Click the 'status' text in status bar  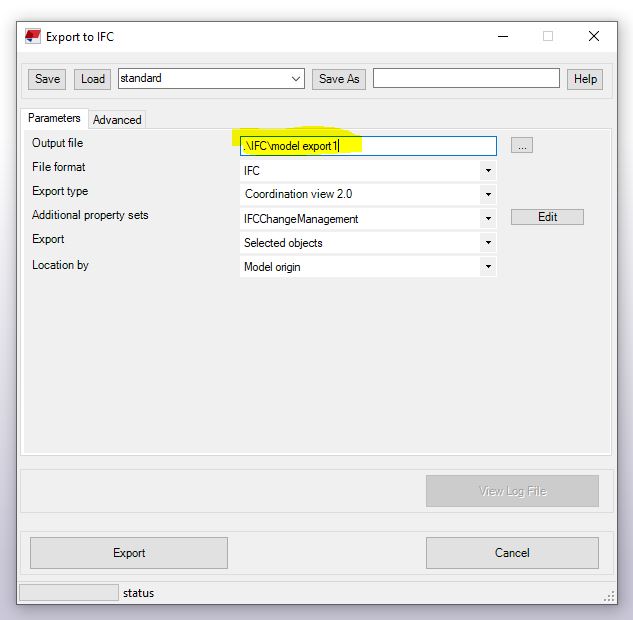tap(138, 593)
